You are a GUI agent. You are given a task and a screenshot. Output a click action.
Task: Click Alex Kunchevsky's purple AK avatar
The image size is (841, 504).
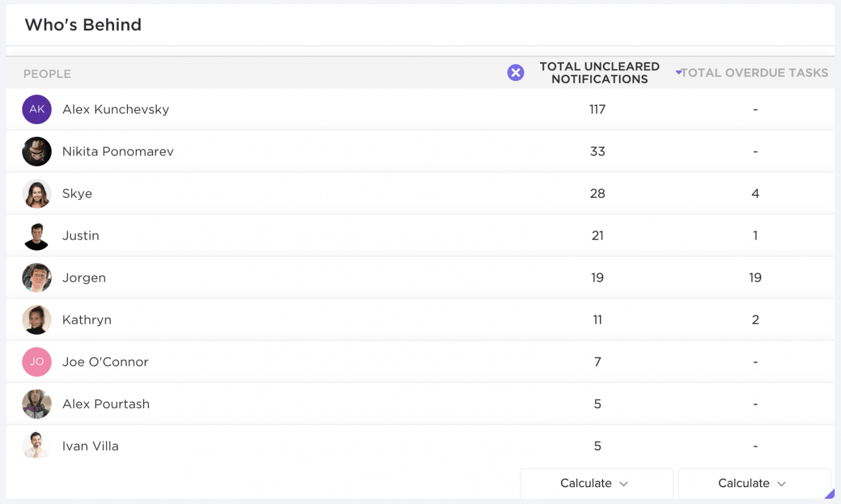point(37,109)
